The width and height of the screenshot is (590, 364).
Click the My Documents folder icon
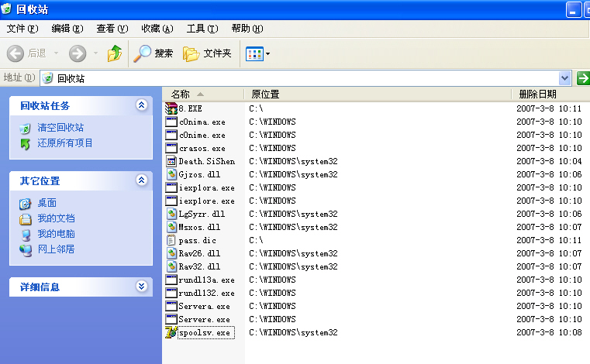[x=26, y=219]
